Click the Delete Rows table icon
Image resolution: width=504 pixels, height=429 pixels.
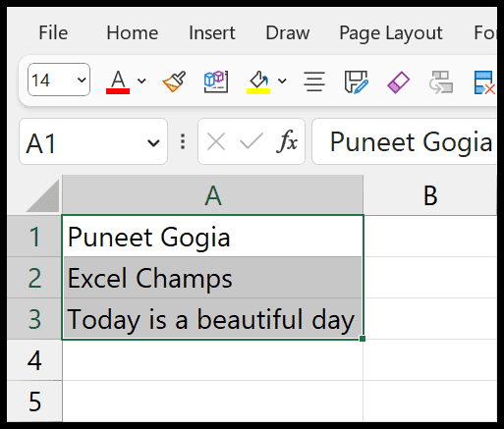coord(484,82)
